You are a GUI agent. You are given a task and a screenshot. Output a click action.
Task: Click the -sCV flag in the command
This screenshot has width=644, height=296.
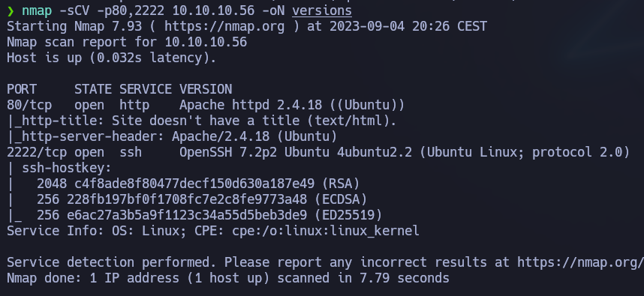coord(74,11)
